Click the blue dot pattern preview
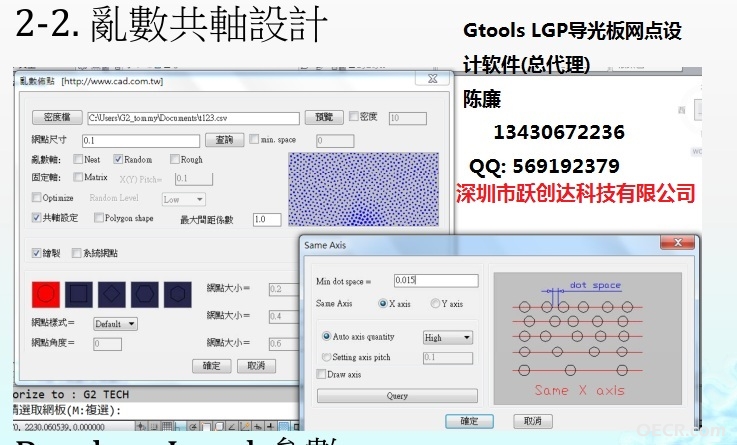The height and width of the screenshot is (445, 737). (x=363, y=189)
